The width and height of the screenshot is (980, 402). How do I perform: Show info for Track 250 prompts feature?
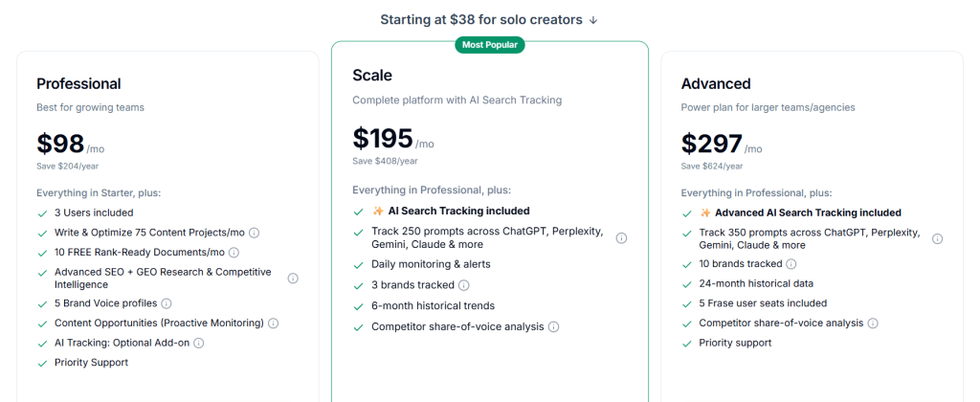[621, 238]
